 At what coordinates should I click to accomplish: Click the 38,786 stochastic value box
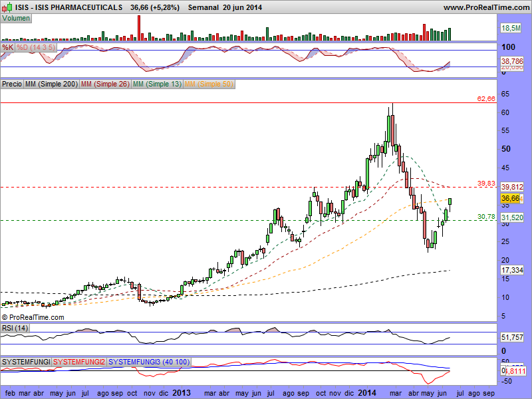512,61
